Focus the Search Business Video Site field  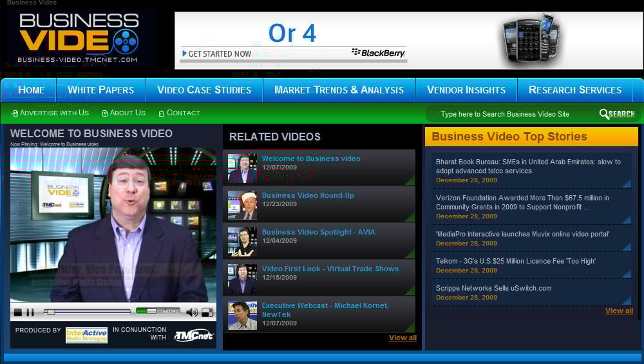(509, 114)
